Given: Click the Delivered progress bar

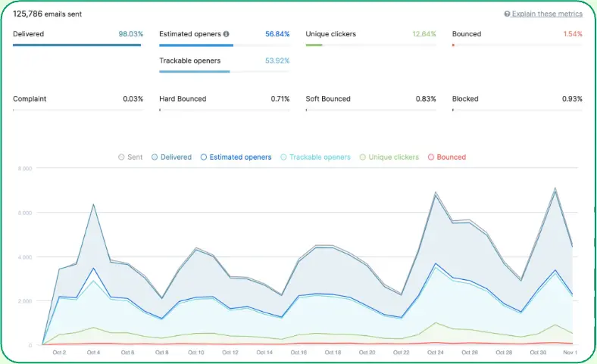Looking at the screenshot, I should pyautogui.click(x=78, y=45).
